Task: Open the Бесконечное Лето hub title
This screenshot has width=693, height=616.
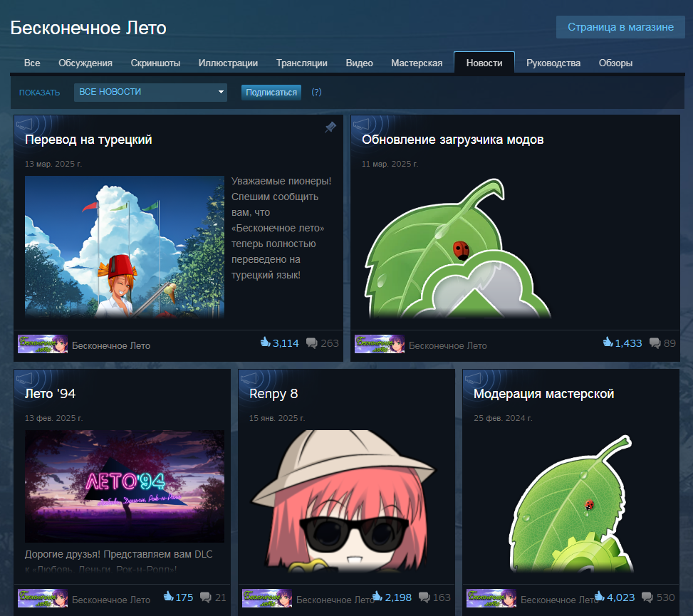Action: coord(88,28)
